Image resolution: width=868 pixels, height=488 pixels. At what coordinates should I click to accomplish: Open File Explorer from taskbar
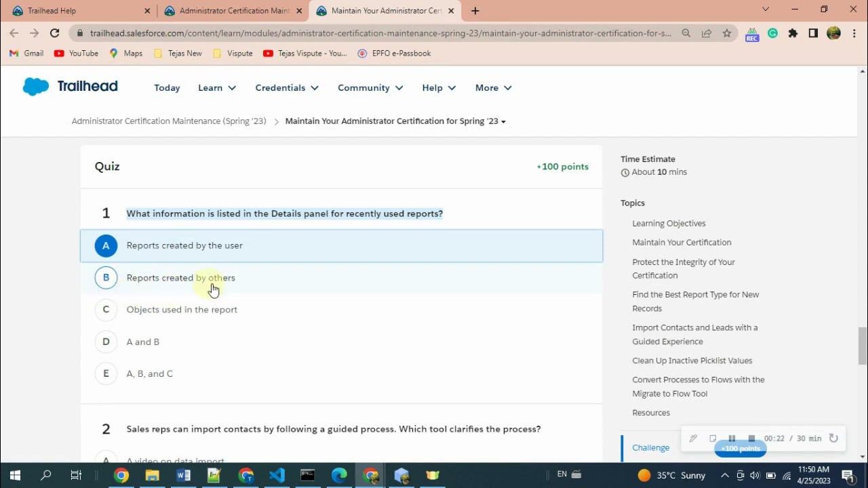(152, 475)
